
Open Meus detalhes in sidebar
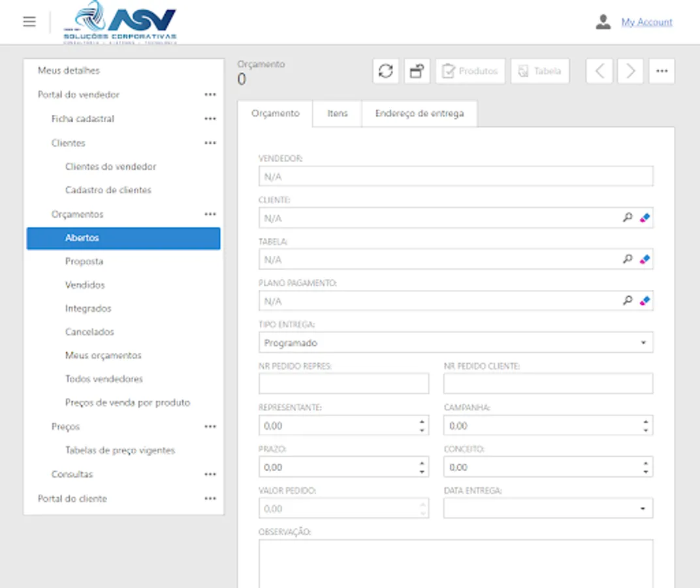click(69, 71)
